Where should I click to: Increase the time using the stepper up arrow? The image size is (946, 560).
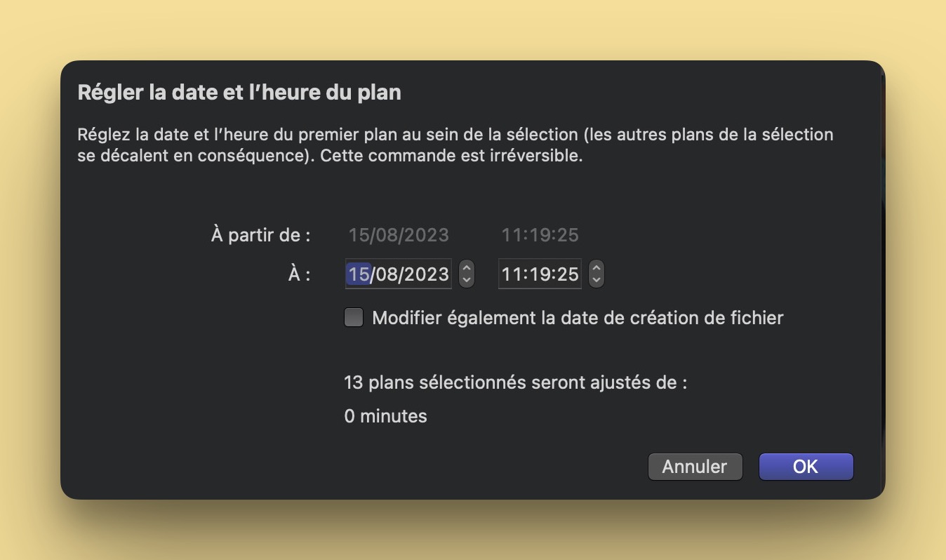pos(596,267)
